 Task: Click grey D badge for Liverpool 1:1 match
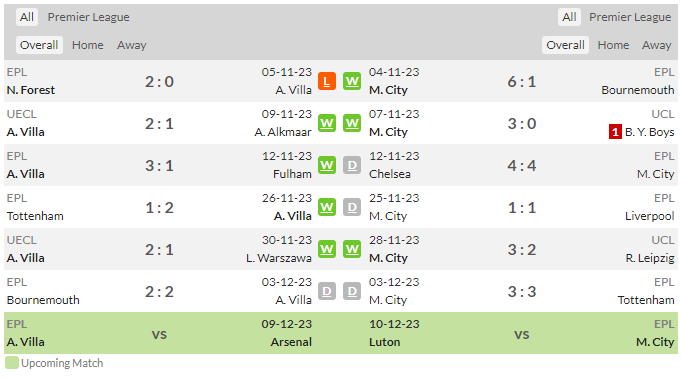pyautogui.click(x=352, y=207)
